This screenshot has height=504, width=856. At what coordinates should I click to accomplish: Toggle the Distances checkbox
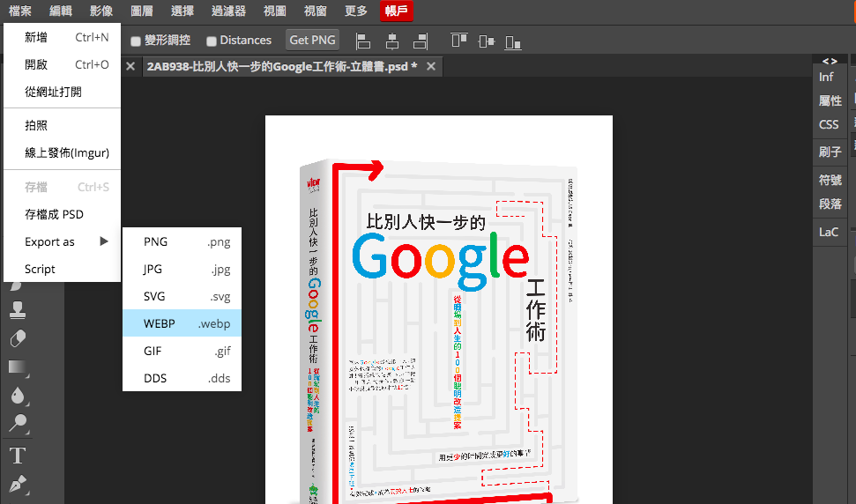(x=212, y=41)
